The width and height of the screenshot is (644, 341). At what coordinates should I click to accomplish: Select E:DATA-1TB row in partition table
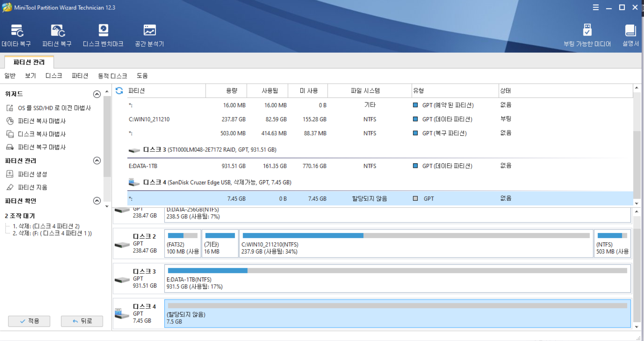[380, 166]
